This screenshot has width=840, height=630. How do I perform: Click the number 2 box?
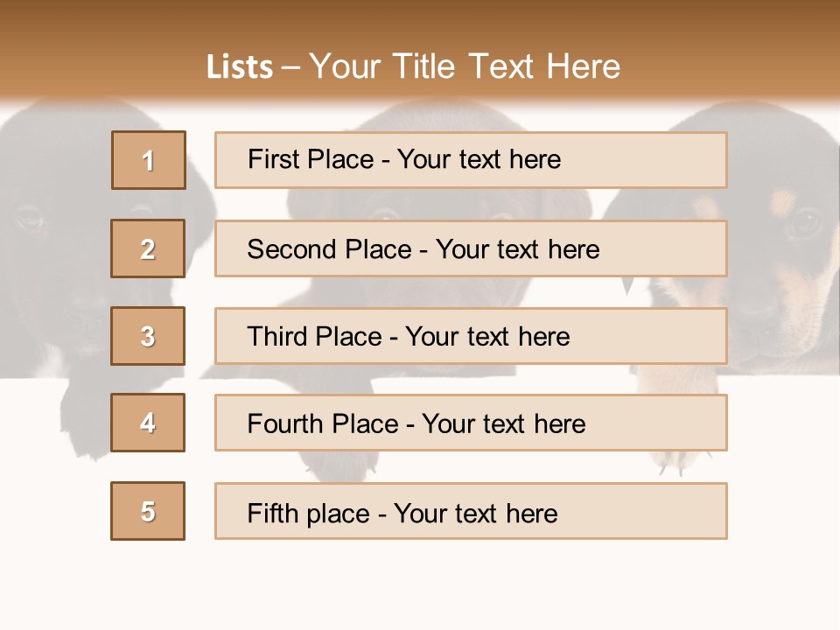tap(148, 248)
